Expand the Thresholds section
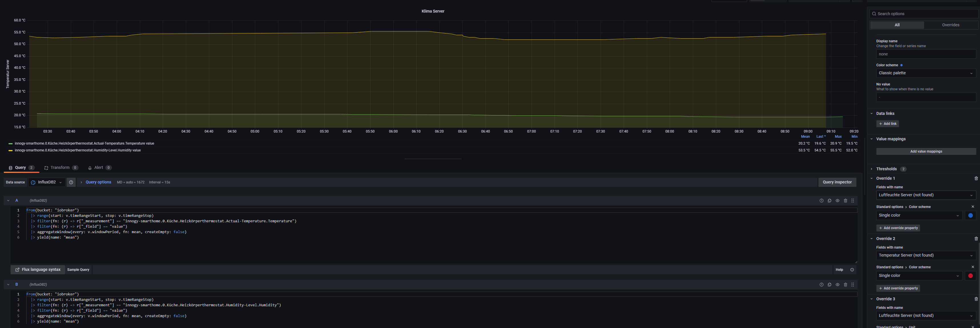 (x=886, y=169)
